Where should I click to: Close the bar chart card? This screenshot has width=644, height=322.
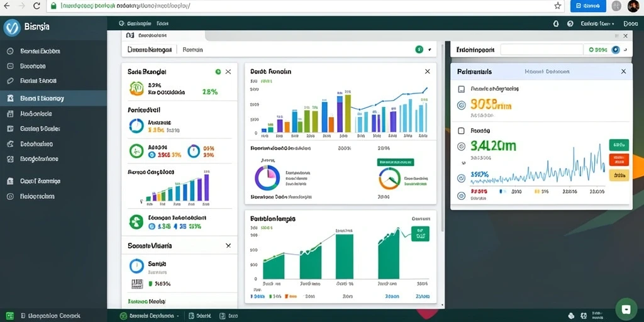[427, 72]
